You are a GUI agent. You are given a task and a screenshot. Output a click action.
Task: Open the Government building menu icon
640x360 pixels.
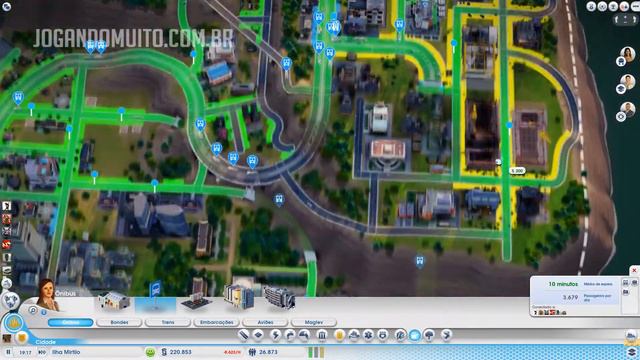coord(322,335)
